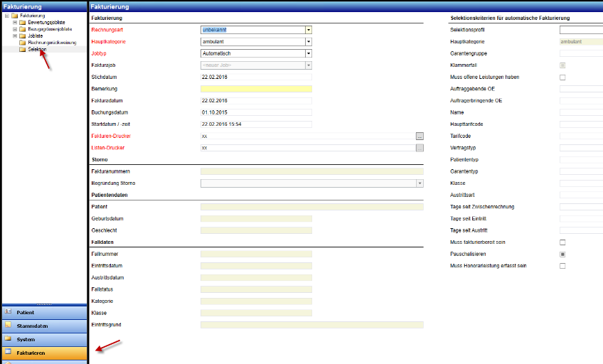This screenshot has height=364, width=603.
Task: Switch to the Patient navigation section
Action: click(44, 312)
